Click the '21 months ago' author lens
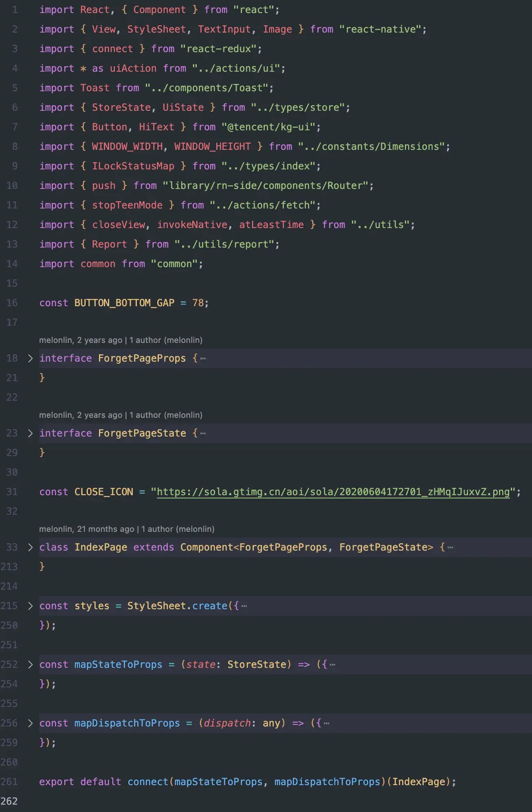This screenshot has width=532, height=812. click(x=126, y=529)
